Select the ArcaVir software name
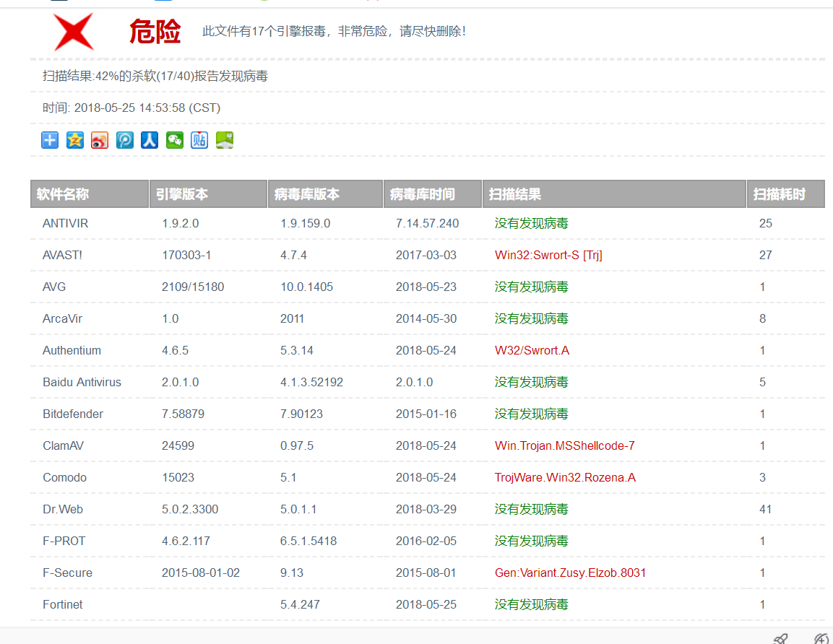Viewport: 833px width, 644px height. point(62,319)
